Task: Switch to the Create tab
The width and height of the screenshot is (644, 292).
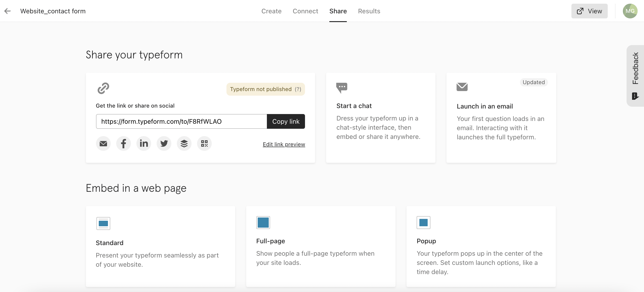Action: coord(271,11)
